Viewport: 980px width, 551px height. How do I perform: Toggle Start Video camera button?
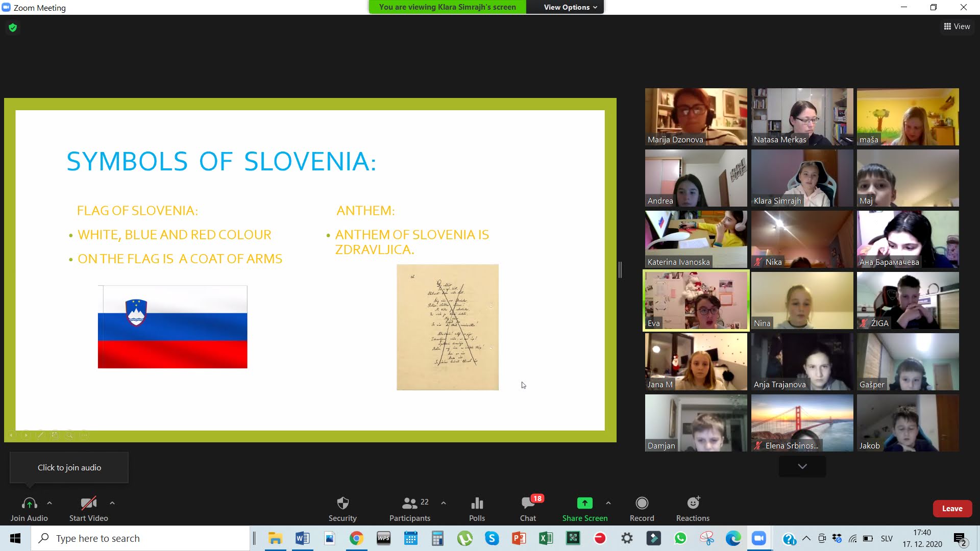[x=88, y=509]
